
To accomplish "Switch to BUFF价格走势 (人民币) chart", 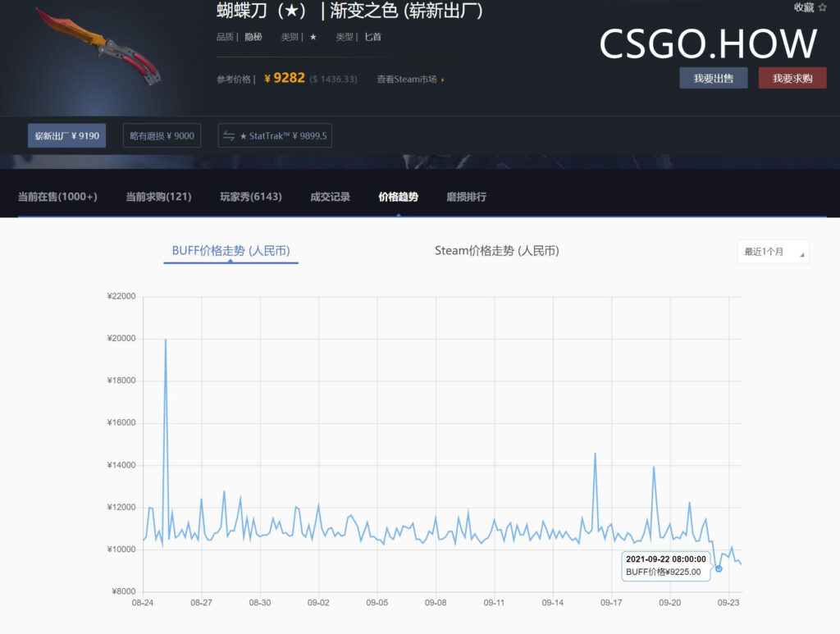I will pos(231,251).
